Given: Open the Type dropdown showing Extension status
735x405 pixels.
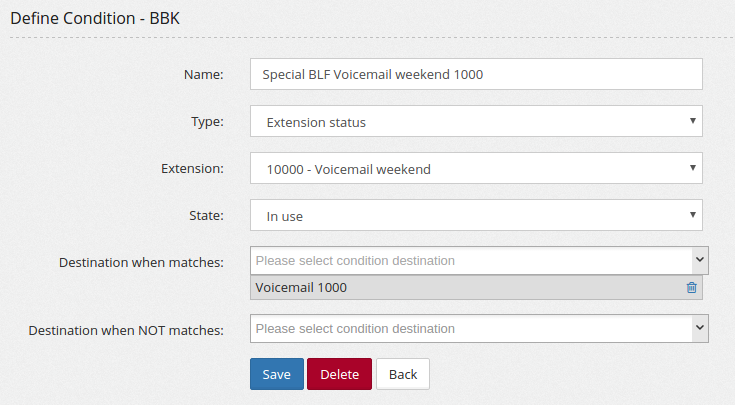Looking at the screenshot, I should coord(476,122).
